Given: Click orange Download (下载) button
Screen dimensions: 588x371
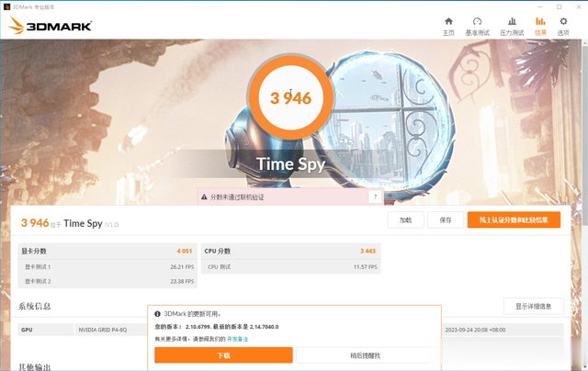Looking at the screenshot, I should point(223,355).
